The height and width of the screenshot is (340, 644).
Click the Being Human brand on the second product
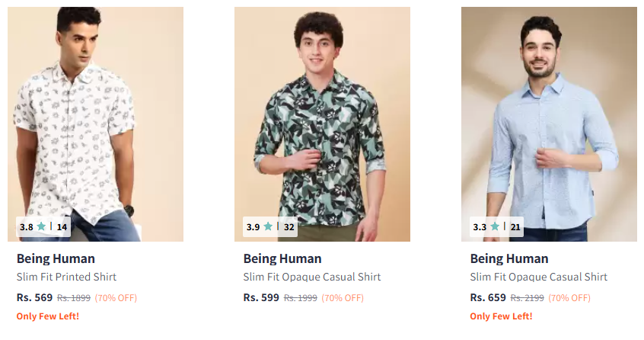282,258
